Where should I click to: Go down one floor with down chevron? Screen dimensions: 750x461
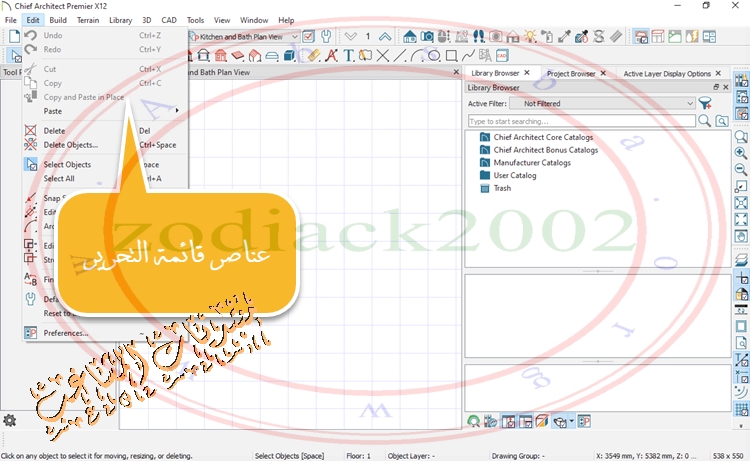click(351, 36)
